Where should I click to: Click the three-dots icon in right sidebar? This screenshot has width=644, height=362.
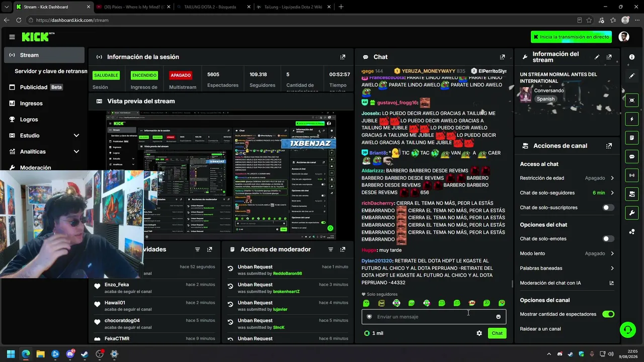coord(632,231)
